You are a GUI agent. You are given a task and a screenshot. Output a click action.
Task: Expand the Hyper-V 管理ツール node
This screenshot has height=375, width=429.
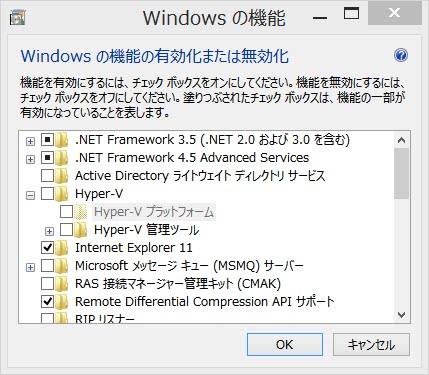(49, 231)
